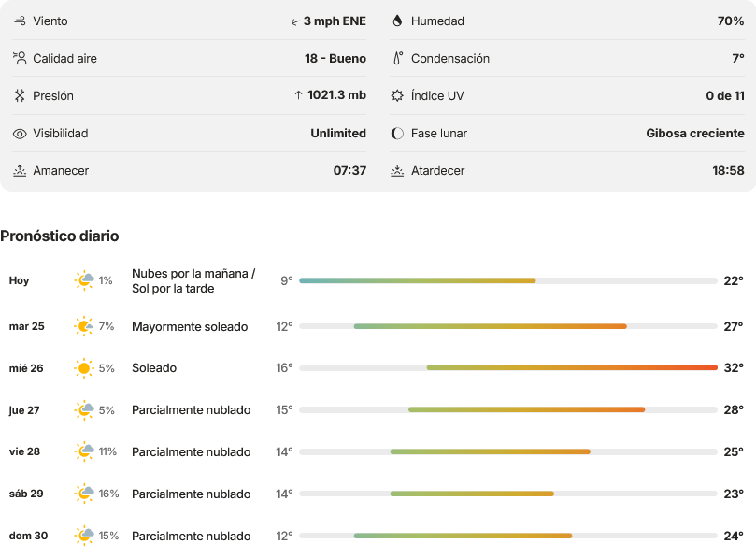Click the sunny weather icon for mié 26
The width and height of the screenshot is (756, 558).
click(84, 368)
